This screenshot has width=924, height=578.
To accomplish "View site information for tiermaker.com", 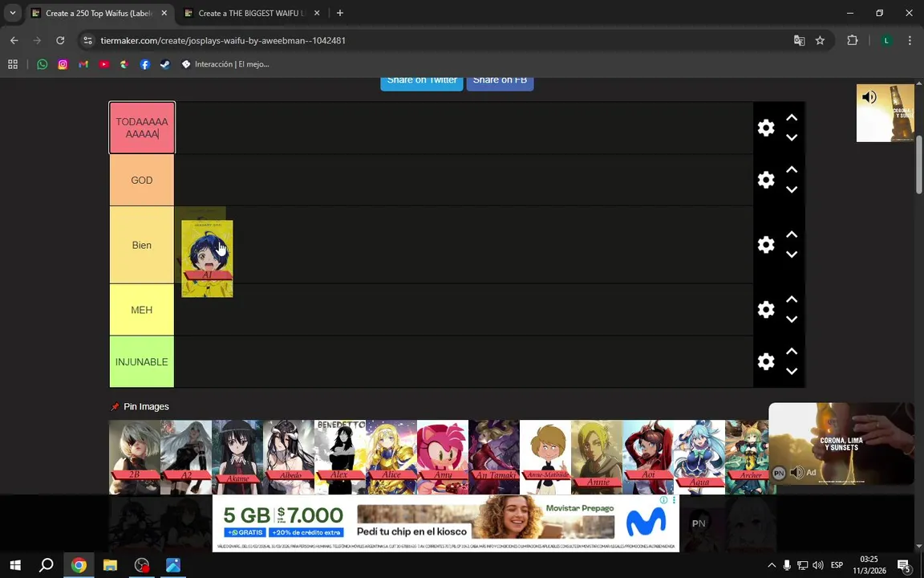I will (x=87, y=40).
